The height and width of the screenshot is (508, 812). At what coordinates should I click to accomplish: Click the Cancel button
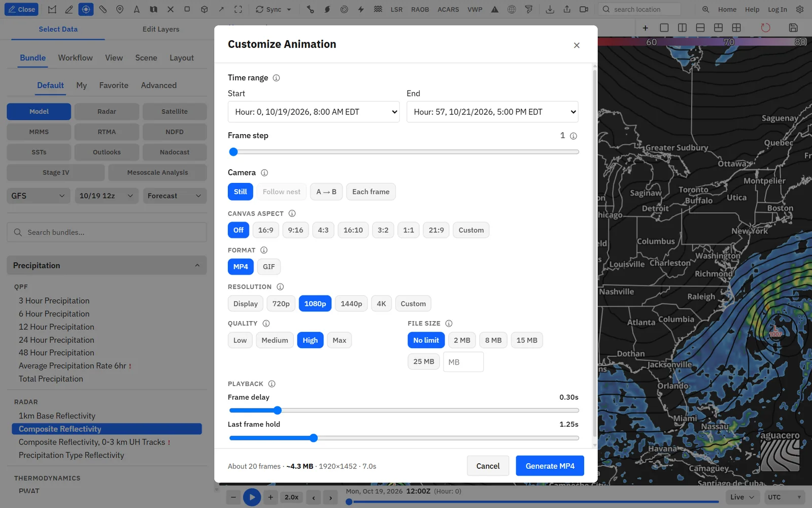(488, 466)
